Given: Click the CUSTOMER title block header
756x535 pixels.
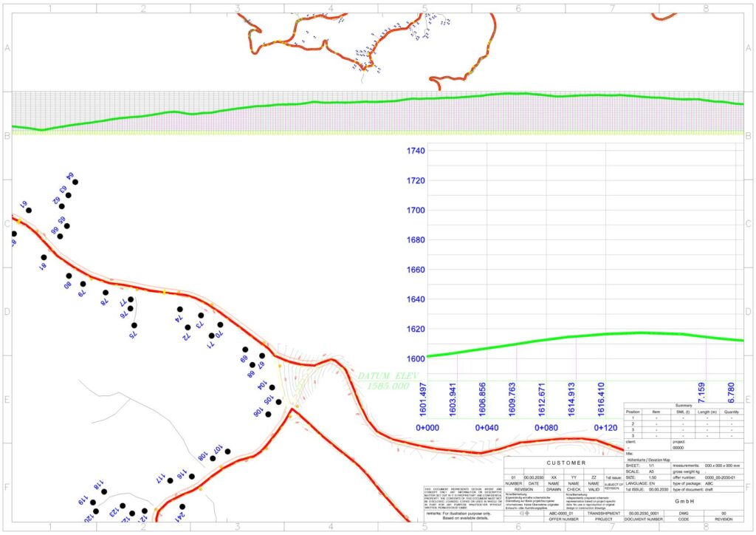Looking at the screenshot, I should tap(566, 463).
